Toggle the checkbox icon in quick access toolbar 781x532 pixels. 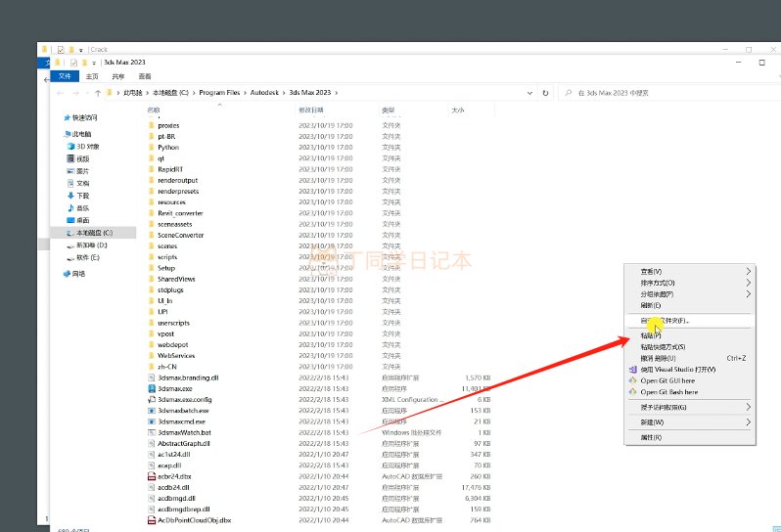click(75, 63)
